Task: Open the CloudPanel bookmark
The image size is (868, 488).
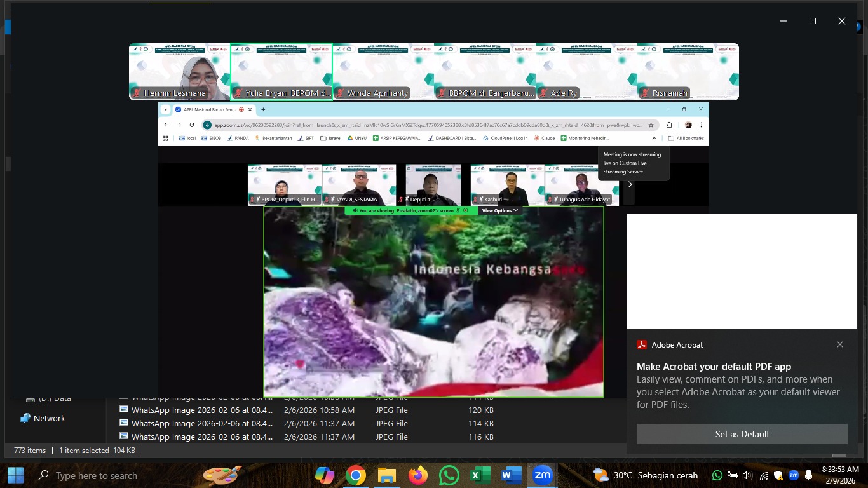Action: click(x=505, y=138)
